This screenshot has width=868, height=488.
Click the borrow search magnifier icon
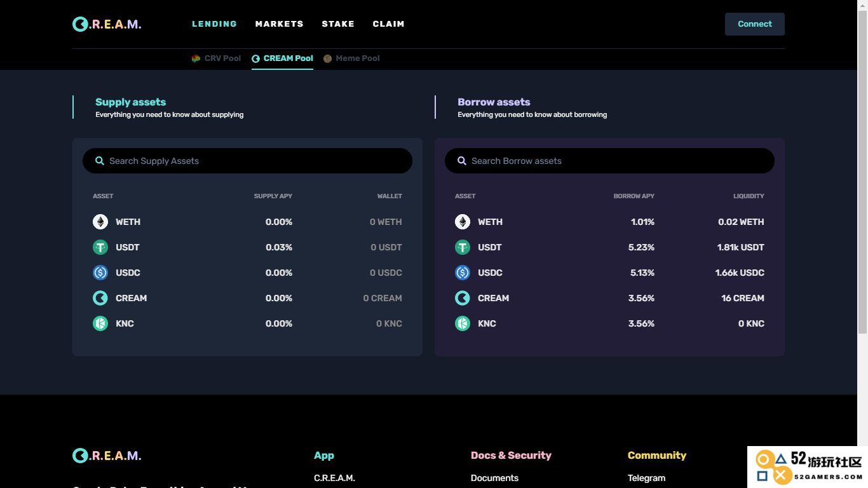pyautogui.click(x=462, y=161)
